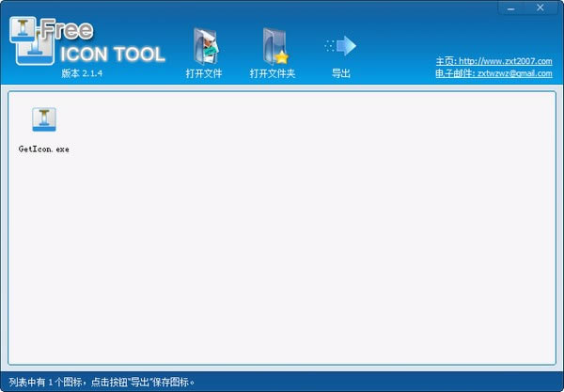
Task: Click the GetIcon.exe file name label
Action: pos(44,149)
